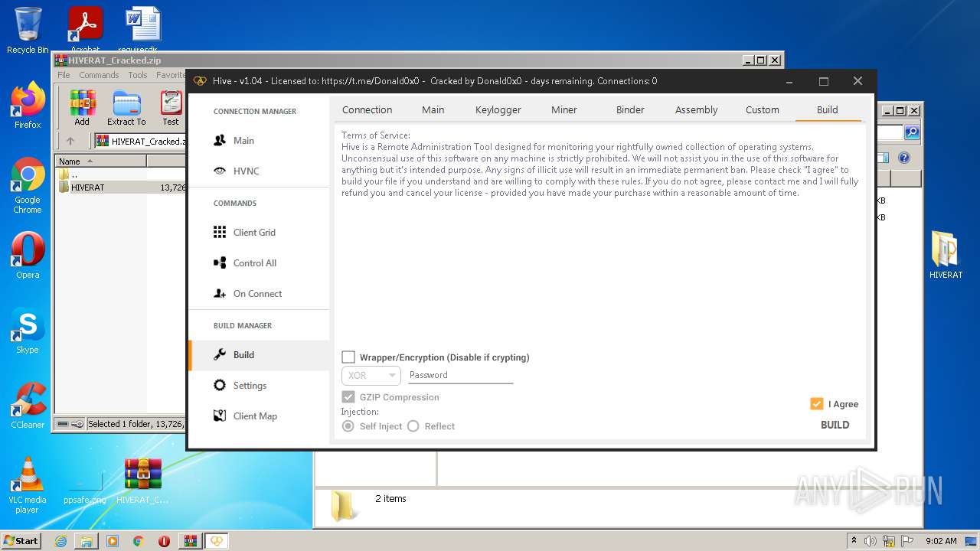Open the Binder tab
The height and width of the screenshot is (551, 980).
click(x=631, y=109)
